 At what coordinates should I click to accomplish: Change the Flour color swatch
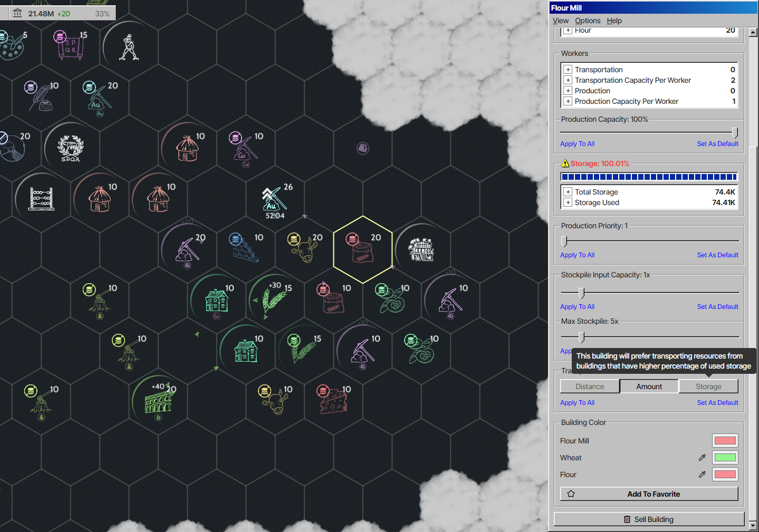(725, 475)
